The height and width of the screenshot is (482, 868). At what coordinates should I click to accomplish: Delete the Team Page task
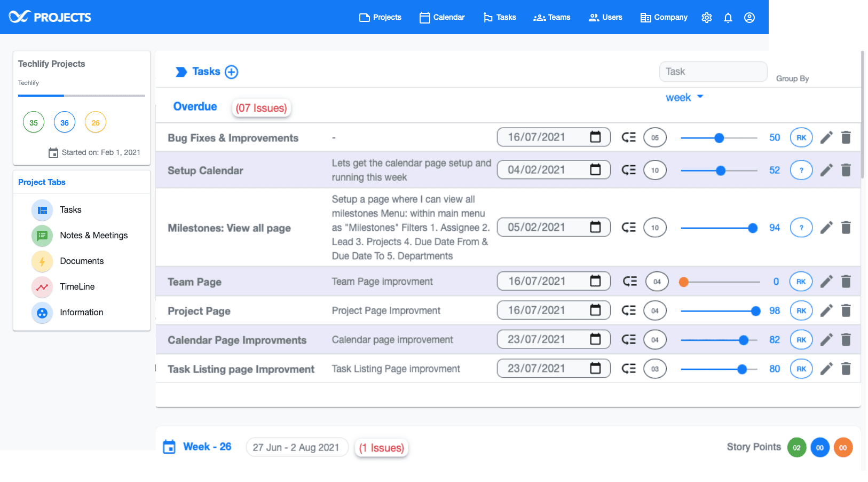[x=846, y=282]
